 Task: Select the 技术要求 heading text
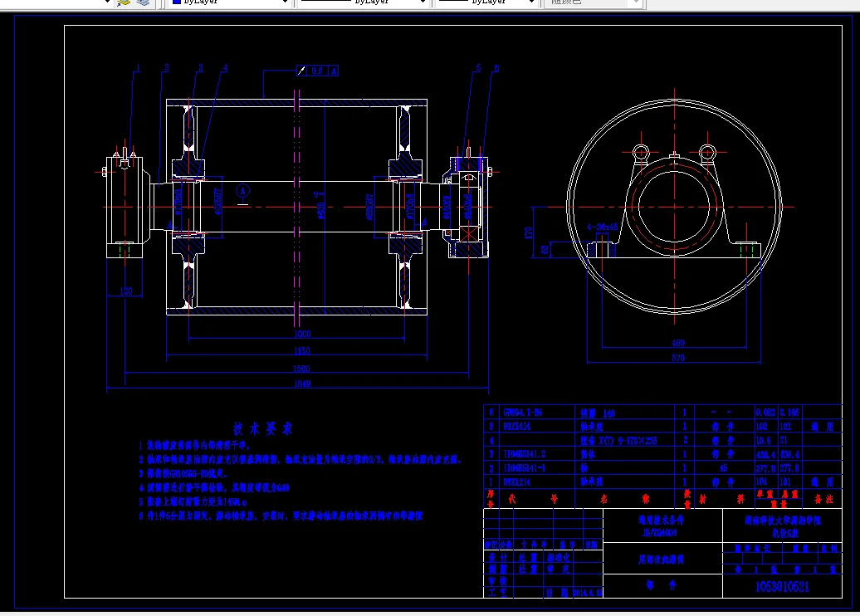(263, 429)
